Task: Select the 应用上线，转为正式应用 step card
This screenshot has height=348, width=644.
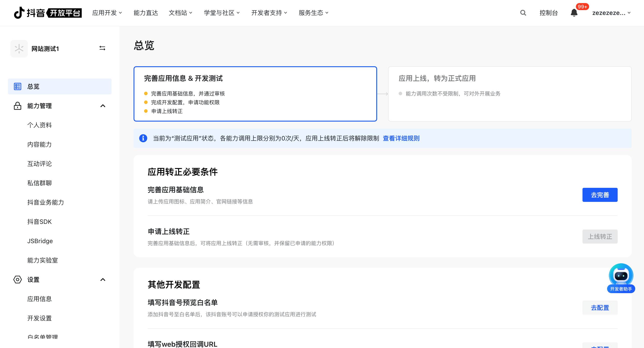Action: (x=510, y=94)
